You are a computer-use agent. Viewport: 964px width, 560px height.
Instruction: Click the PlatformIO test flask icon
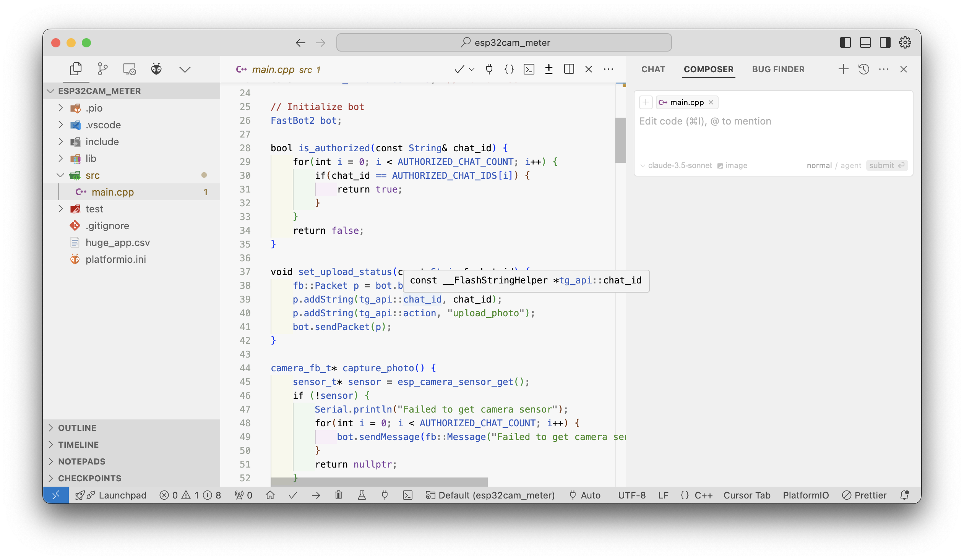[362, 495]
